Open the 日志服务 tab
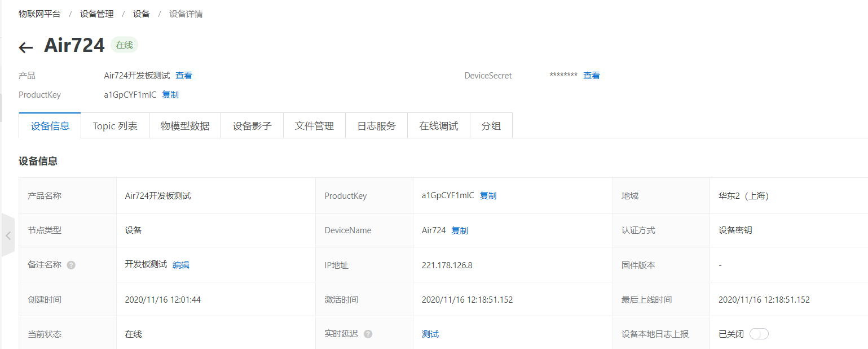The image size is (868, 349). click(x=376, y=126)
